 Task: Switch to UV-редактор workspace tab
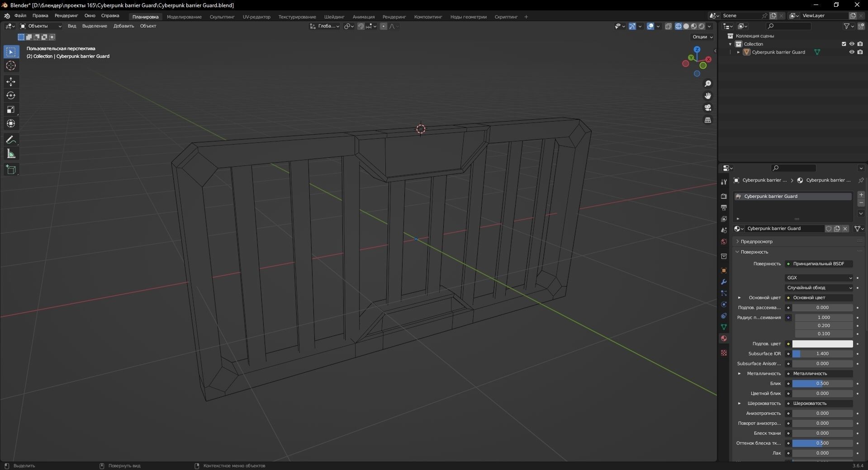(x=256, y=17)
